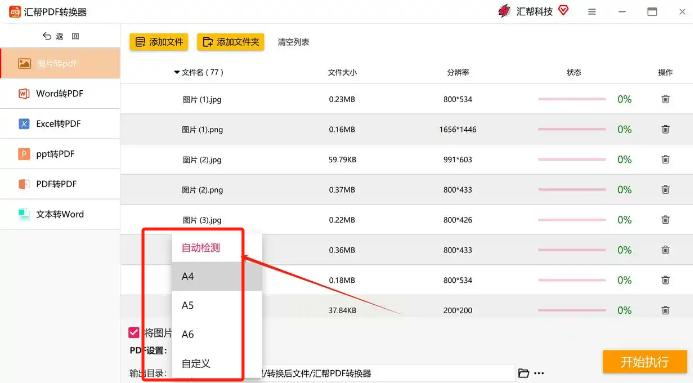Click the 0.37MB file size cell
The image size is (693, 383).
coord(342,190)
